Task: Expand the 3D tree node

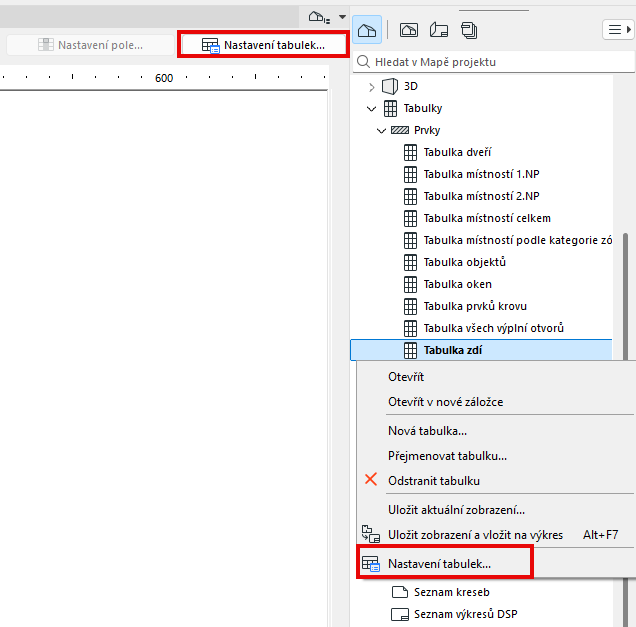Action: click(x=372, y=86)
